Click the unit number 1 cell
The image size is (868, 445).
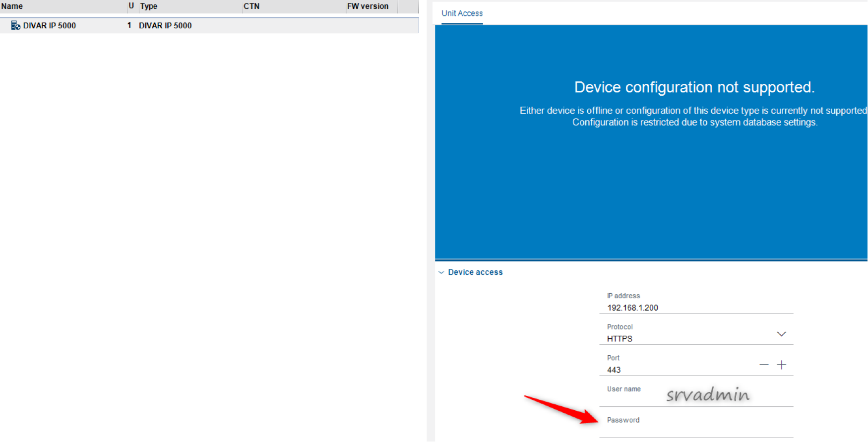click(129, 25)
